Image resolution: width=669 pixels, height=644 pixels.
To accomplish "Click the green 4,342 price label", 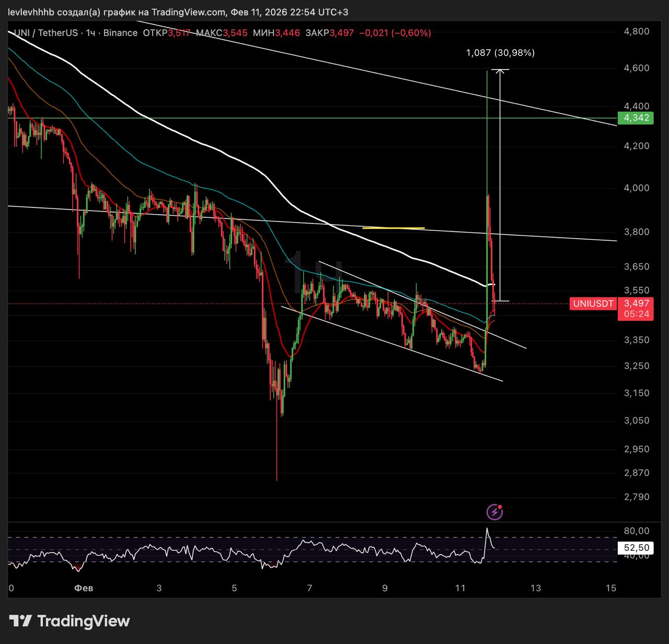I will tap(636, 118).
